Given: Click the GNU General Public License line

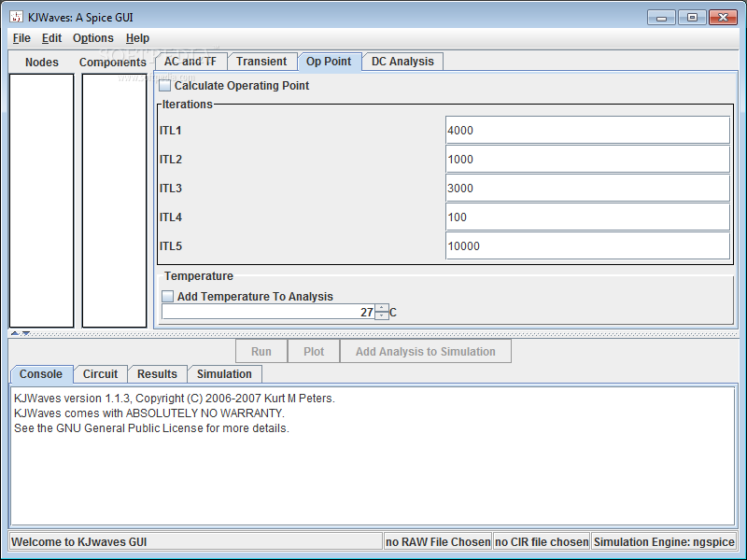Looking at the screenshot, I should 151,428.
